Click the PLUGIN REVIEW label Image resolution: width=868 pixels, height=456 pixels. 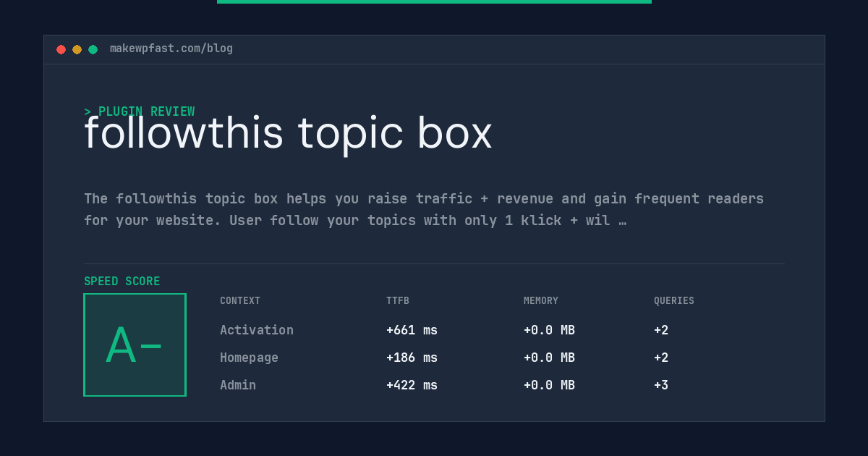pyautogui.click(x=140, y=111)
